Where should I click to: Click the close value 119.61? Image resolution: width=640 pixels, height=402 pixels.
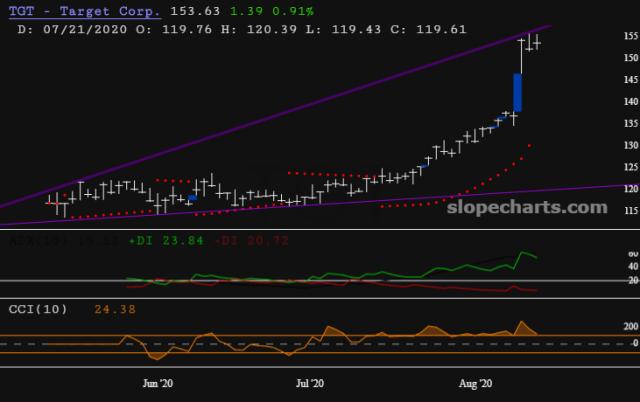point(441,29)
